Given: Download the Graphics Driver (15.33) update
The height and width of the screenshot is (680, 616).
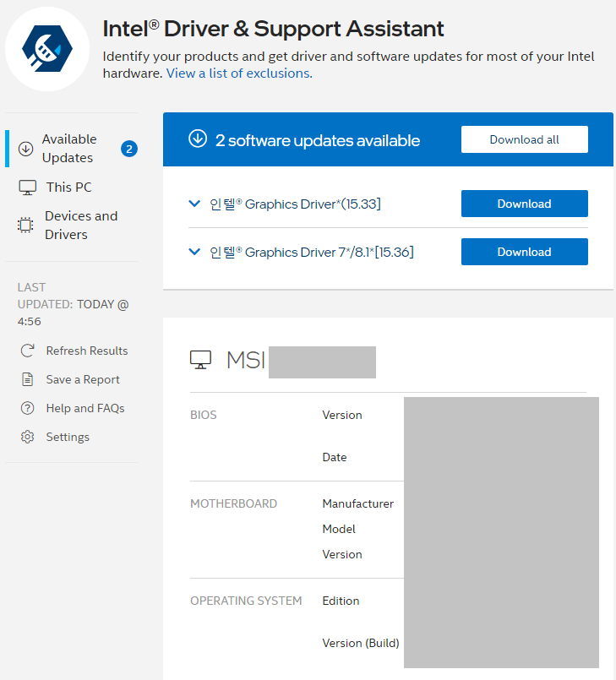Looking at the screenshot, I should [525, 204].
